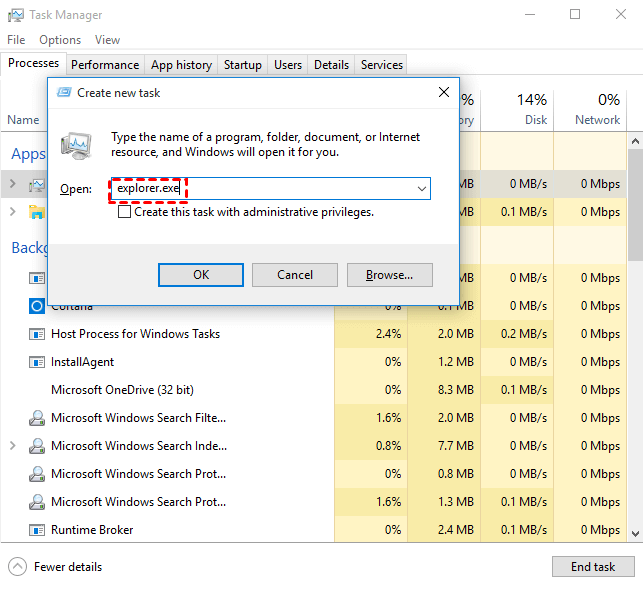Select the InstallAgent process name
This screenshot has width=643, height=591.
coord(82,362)
